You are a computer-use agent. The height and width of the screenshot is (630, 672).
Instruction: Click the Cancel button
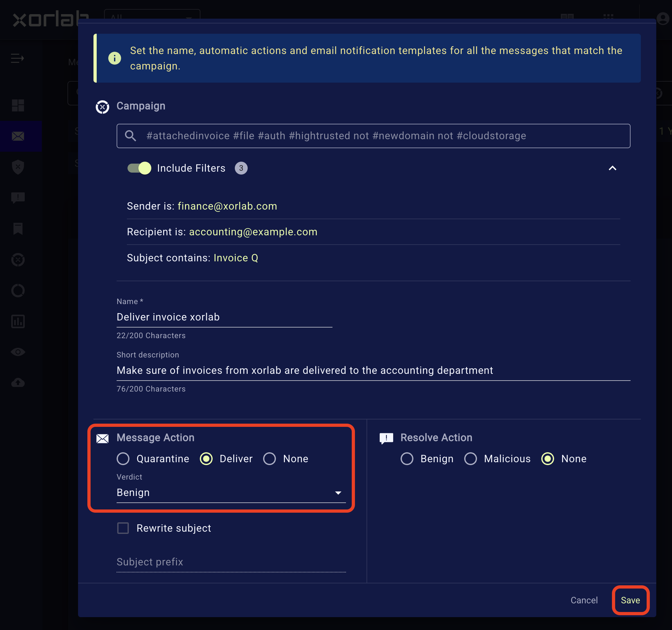584,600
